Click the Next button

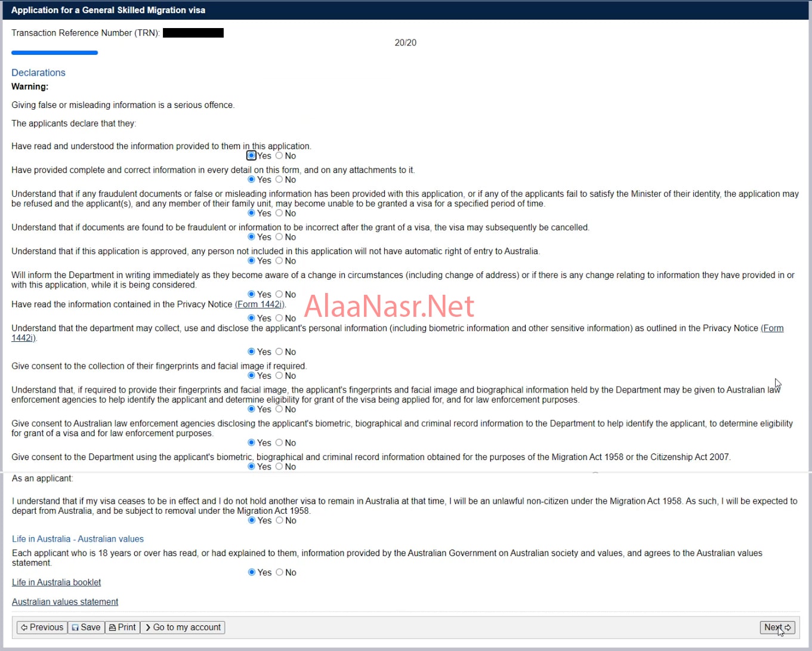pos(777,627)
